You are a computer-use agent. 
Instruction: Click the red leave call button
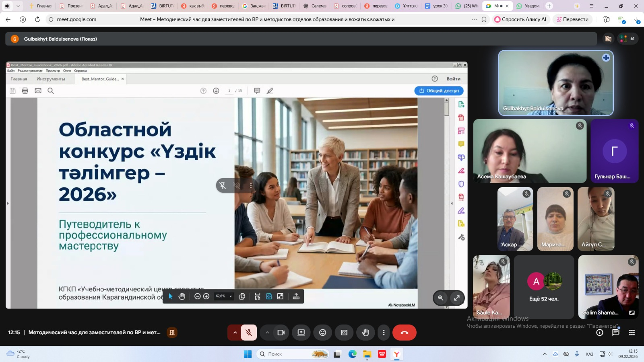404,333
